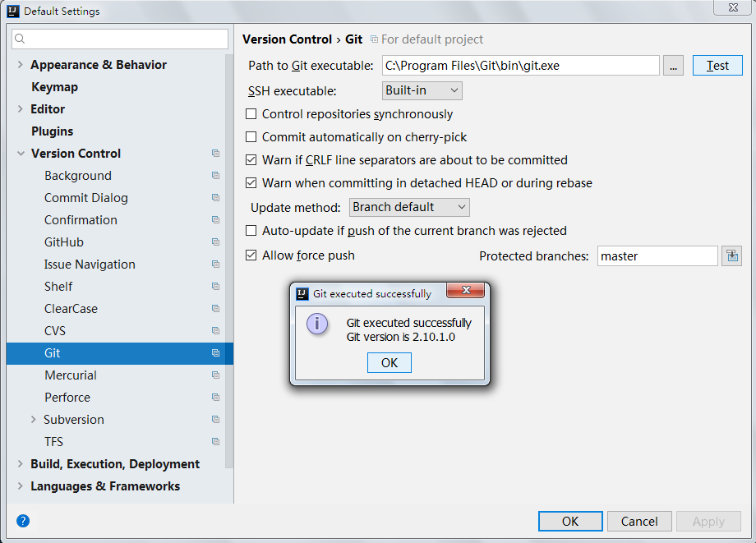Screen dimensions: 756x543
Task: Toggle Commit automatically on cherry-pick
Action: 251,137
